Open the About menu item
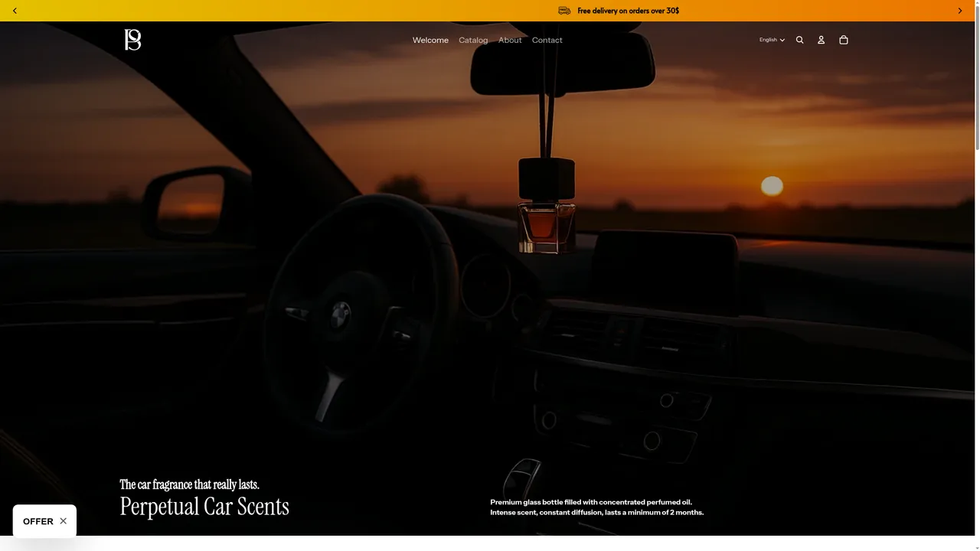The image size is (980, 551). [510, 40]
